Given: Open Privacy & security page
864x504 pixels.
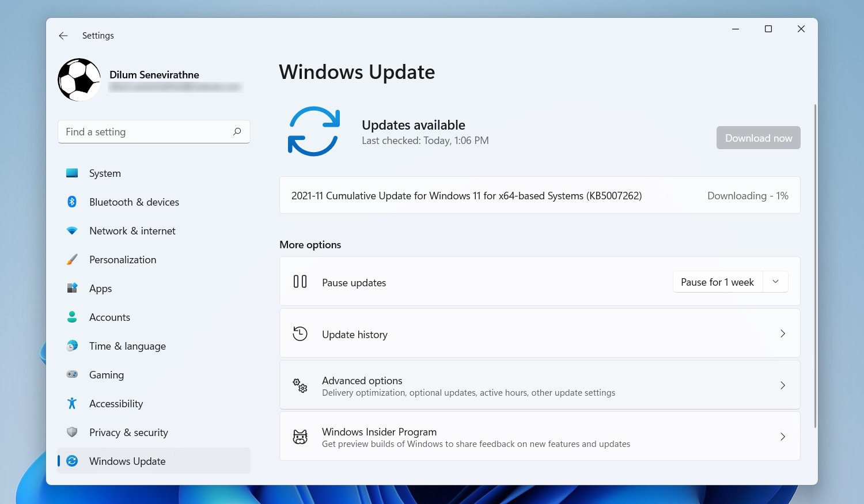Looking at the screenshot, I should click(154, 433).
